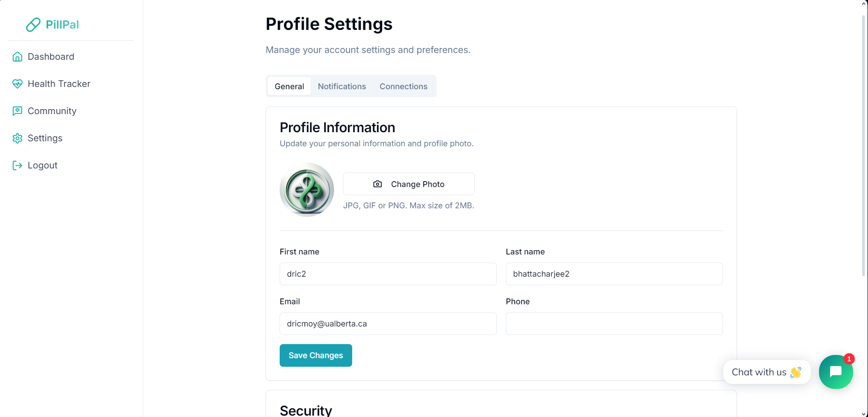Click the Health Tracker heart icon
Image resolution: width=868 pixels, height=417 pixels.
click(17, 84)
